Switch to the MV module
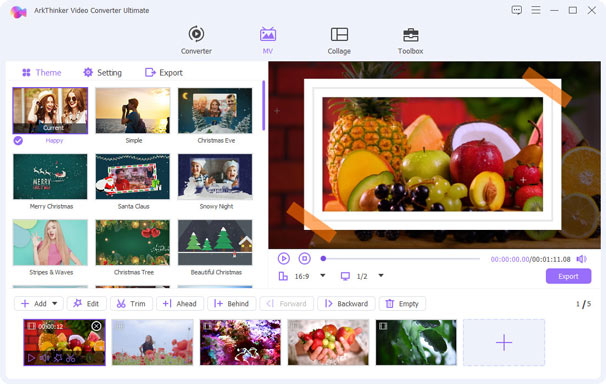The width and height of the screenshot is (606, 384). tap(267, 40)
